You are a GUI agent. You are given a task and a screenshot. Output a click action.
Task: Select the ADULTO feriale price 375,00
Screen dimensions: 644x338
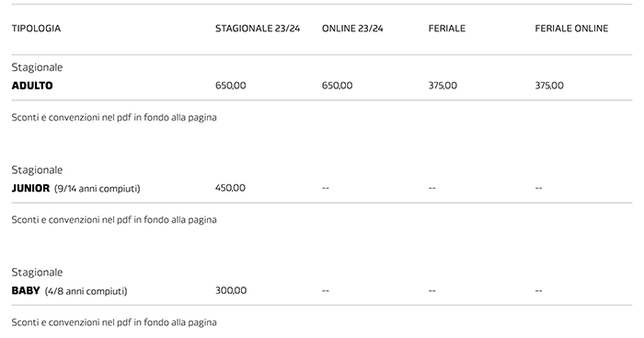pyautogui.click(x=443, y=86)
